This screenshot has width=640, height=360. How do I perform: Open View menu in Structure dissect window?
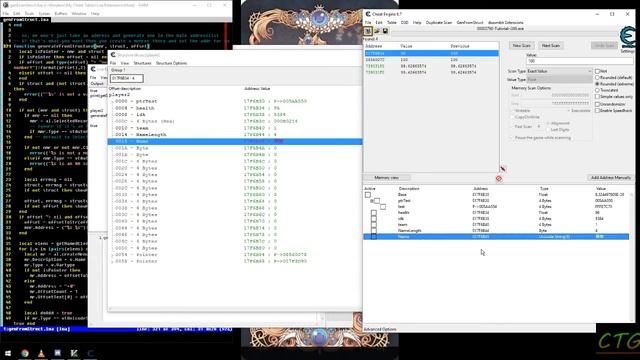[x=124, y=63]
